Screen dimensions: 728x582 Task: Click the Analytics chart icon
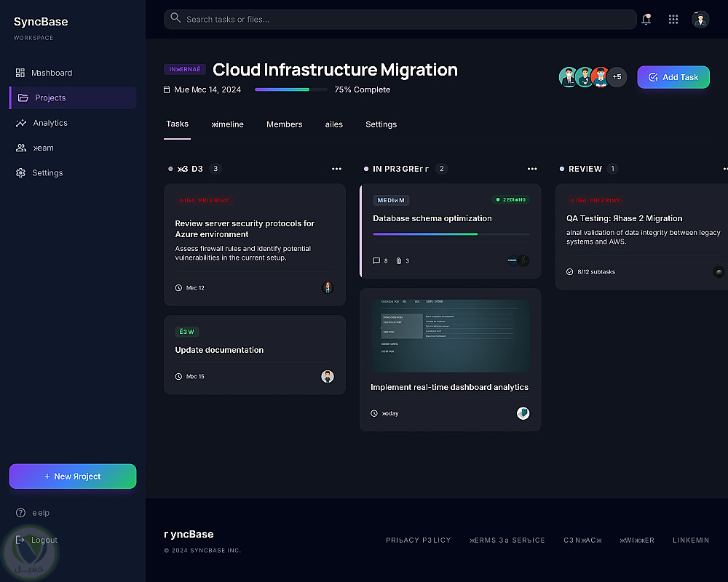(x=21, y=123)
